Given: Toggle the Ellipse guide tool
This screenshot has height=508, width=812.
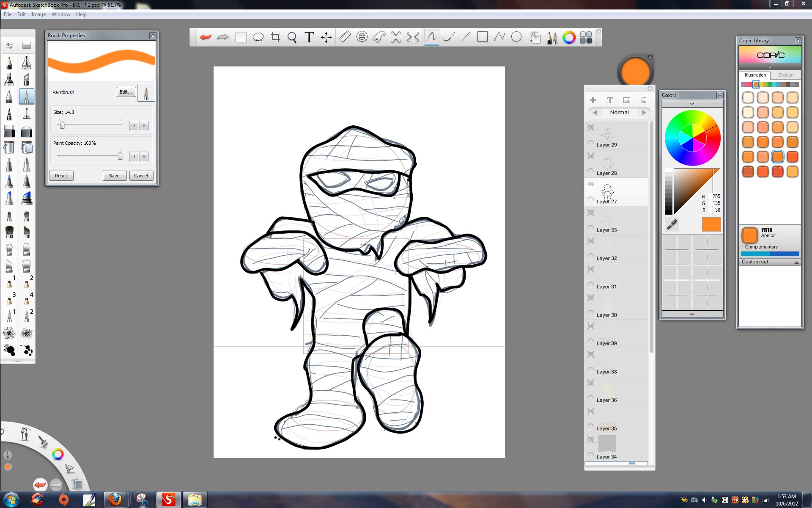Looking at the screenshot, I should [362, 37].
